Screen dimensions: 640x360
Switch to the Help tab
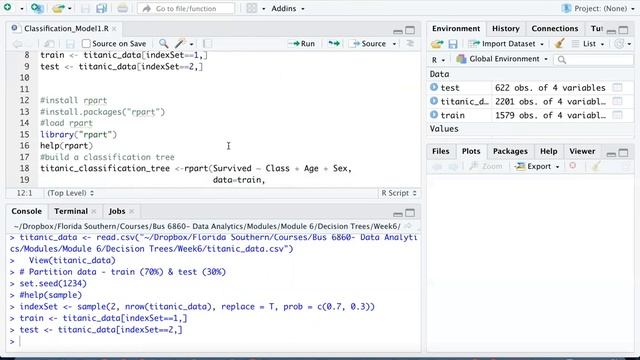pos(549,151)
